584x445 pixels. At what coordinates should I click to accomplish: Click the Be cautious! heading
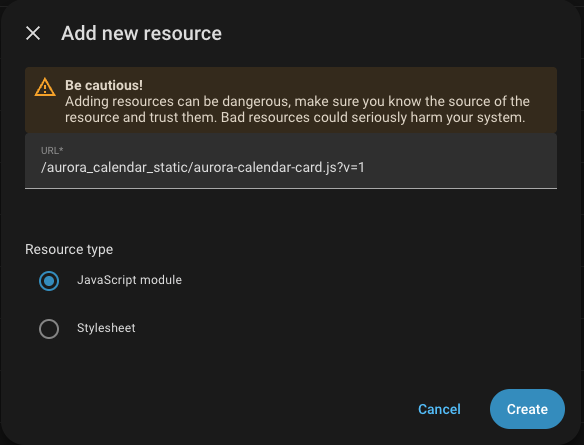(x=104, y=85)
